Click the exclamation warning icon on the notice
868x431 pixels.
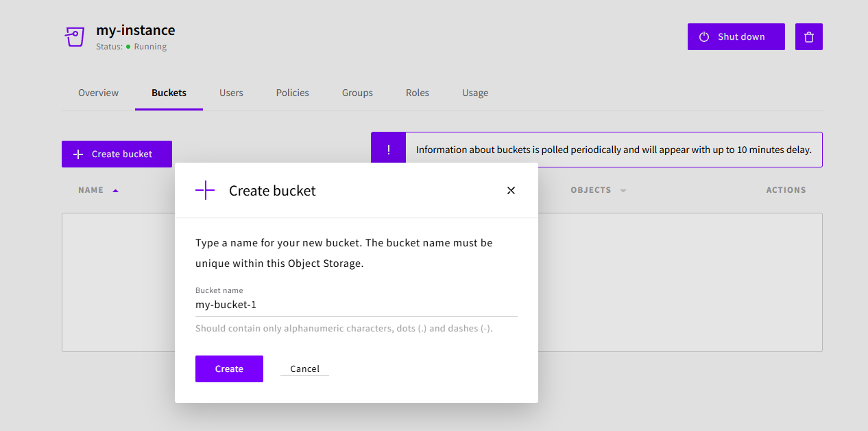[388, 148]
